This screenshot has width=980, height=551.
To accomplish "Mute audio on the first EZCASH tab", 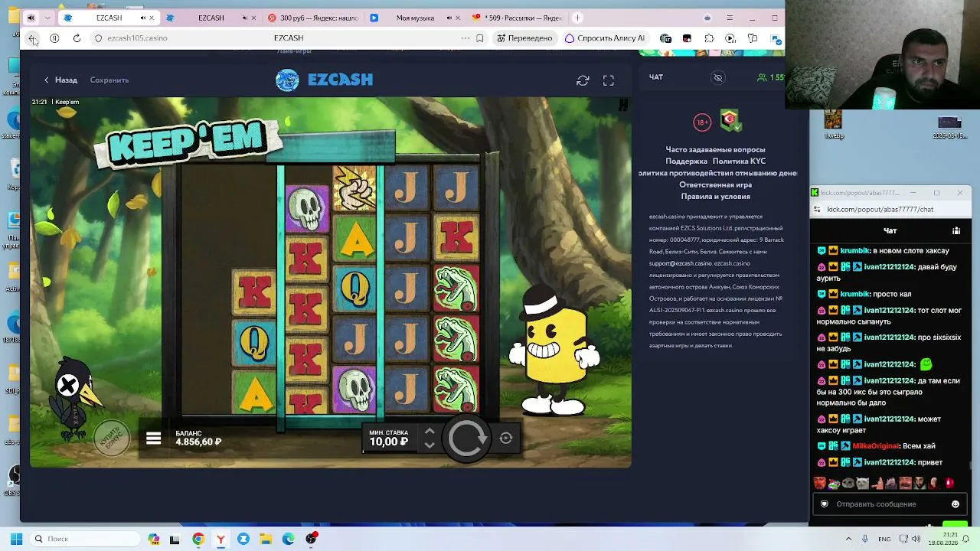I will tap(142, 18).
